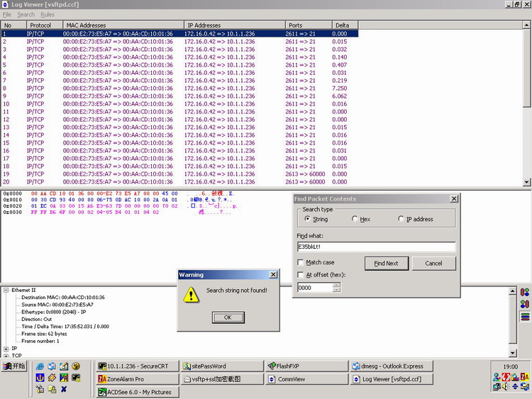Screen dimensions: 532x399
Task: Select the IP address search type radio
Action: point(401,219)
